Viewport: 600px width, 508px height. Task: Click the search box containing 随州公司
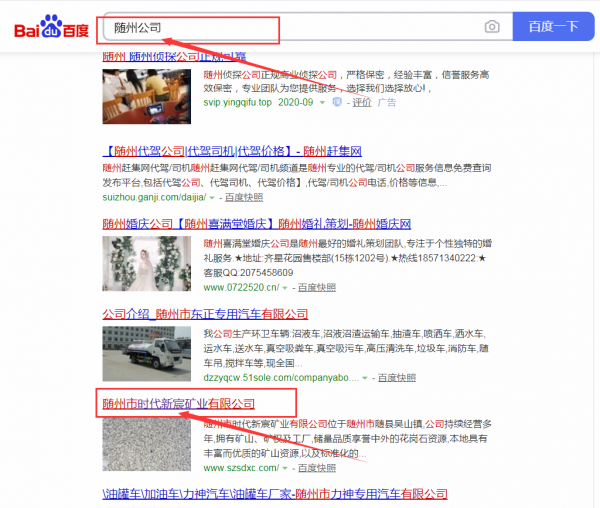pyautogui.click(x=290, y=27)
